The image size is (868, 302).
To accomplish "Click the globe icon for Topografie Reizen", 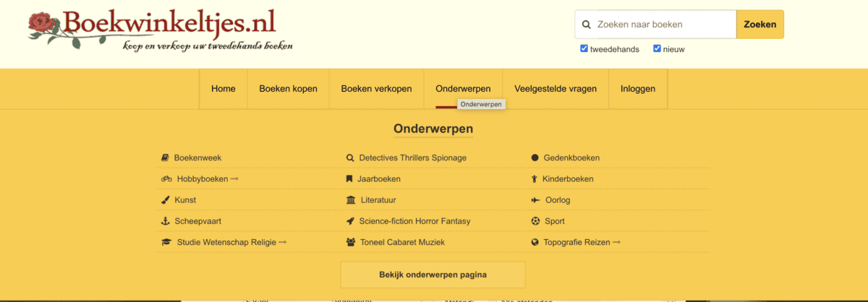I will pos(535,242).
